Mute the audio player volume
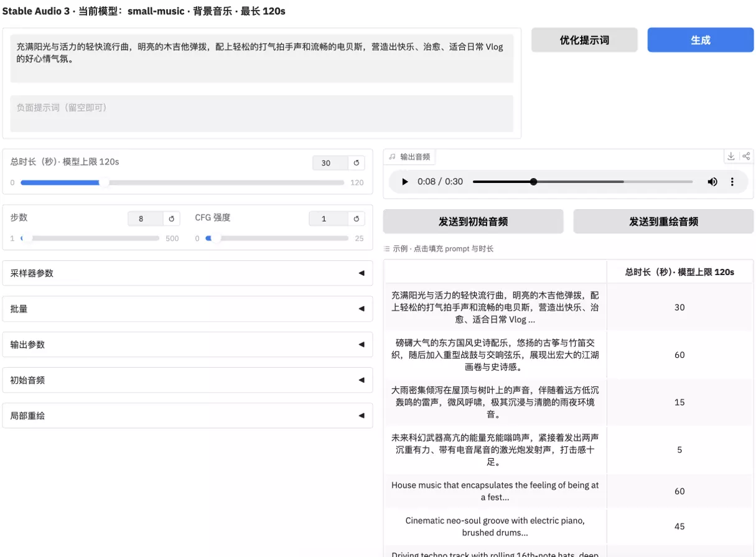The image size is (756, 557). click(x=712, y=182)
